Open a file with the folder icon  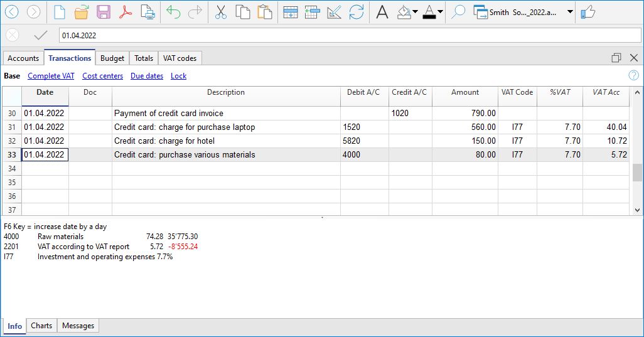click(82, 12)
